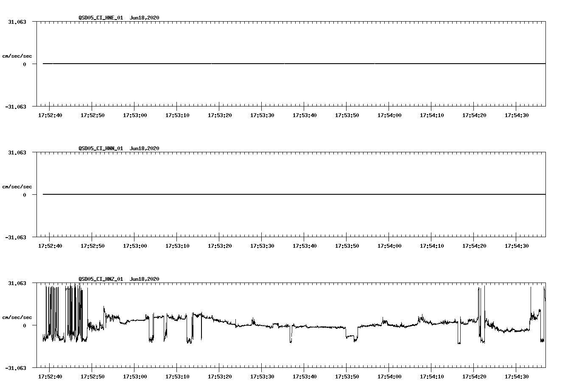Click the QSD05_CI_HNZ_01 chart title
This screenshot has width=576, height=392.
click(x=119, y=279)
